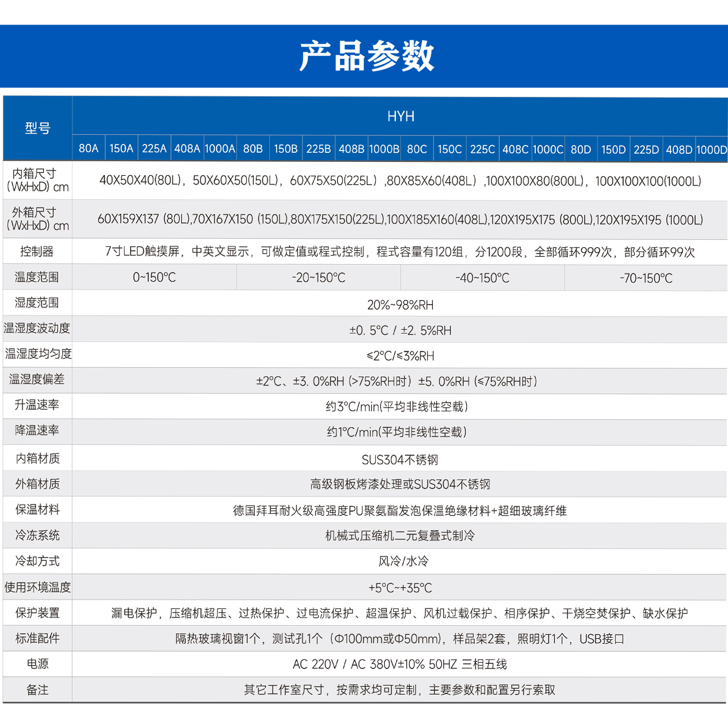
Task: Select model 1000D column header
Action: pos(712,148)
